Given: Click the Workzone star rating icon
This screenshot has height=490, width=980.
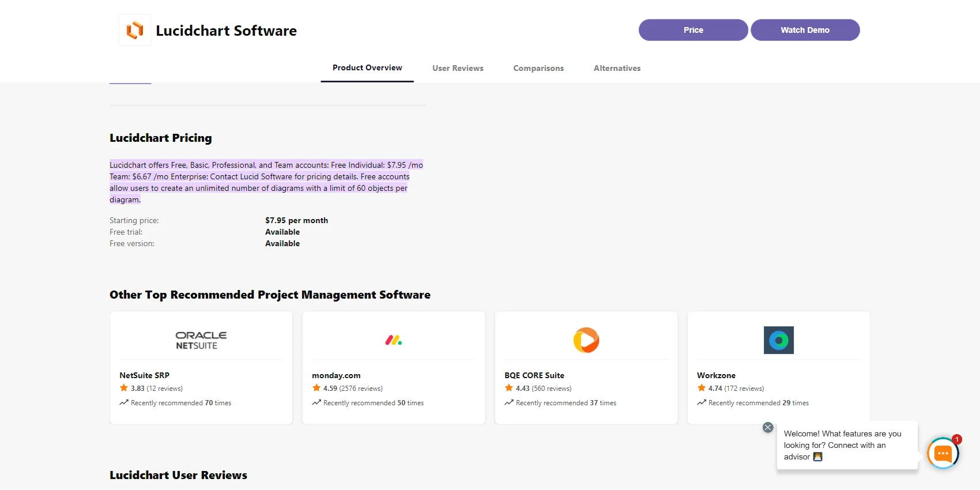Looking at the screenshot, I should tap(702, 388).
